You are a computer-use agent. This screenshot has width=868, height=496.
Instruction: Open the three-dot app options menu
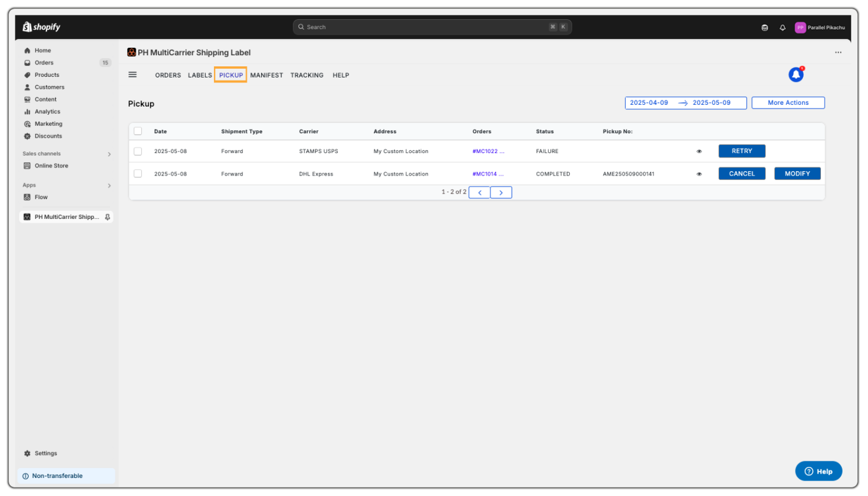(838, 53)
